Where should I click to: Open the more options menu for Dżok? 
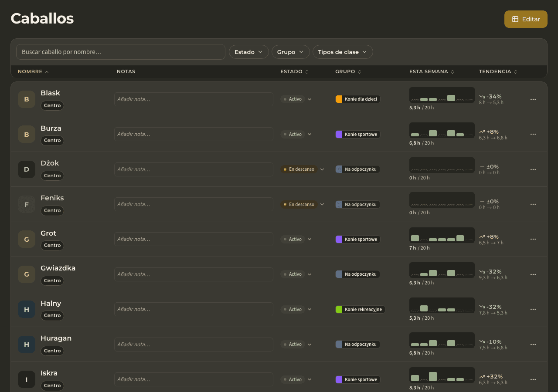pos(533,169)
